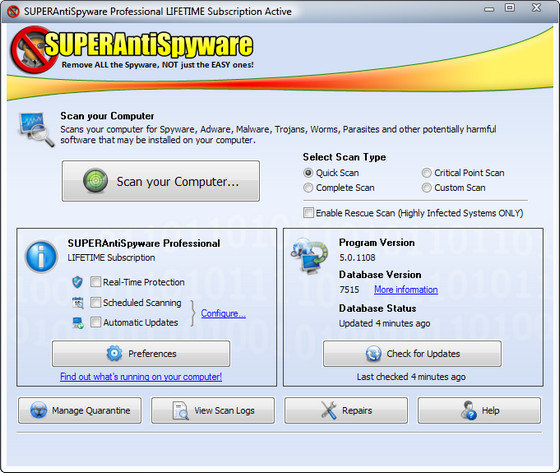The height and width of the screenshot is (473, 560).
Task: Click the calendar icon beside Scheduled Scanning
Action: click(78, 303)
